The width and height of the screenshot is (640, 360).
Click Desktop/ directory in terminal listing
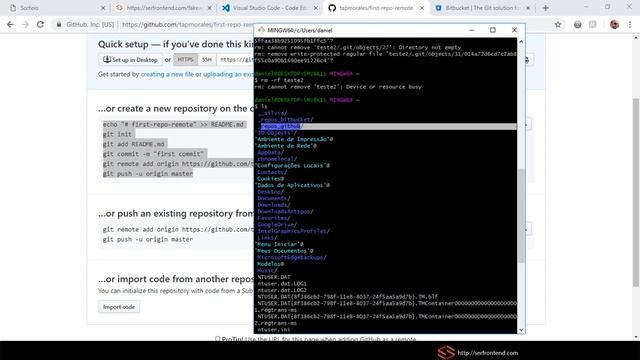click(x=271, y=192)
